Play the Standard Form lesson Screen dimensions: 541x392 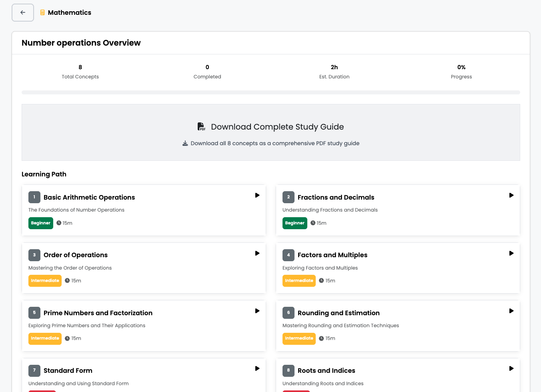click(257, 368)
